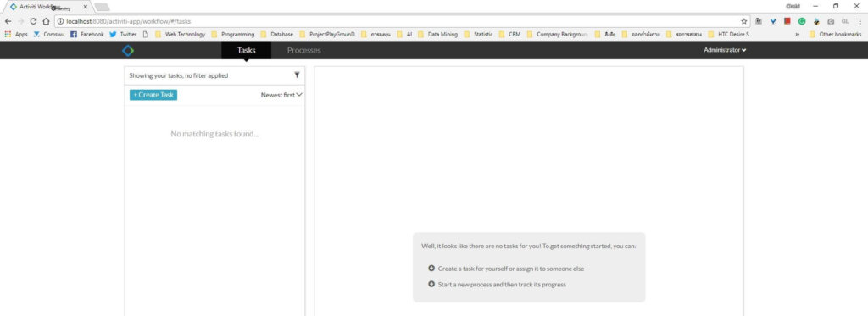Switch to the Processes tab

click(304, 50)
